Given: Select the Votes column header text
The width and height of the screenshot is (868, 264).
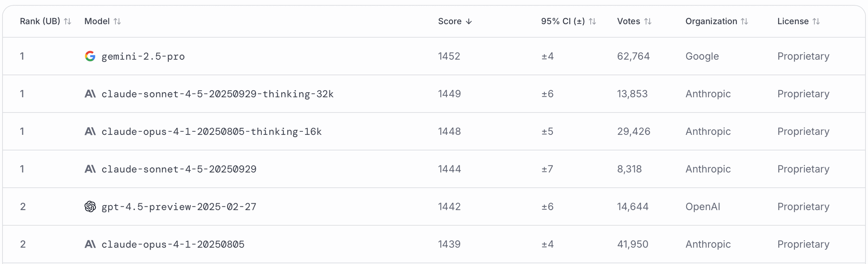Looking at the screenshot, I should 628,21.
